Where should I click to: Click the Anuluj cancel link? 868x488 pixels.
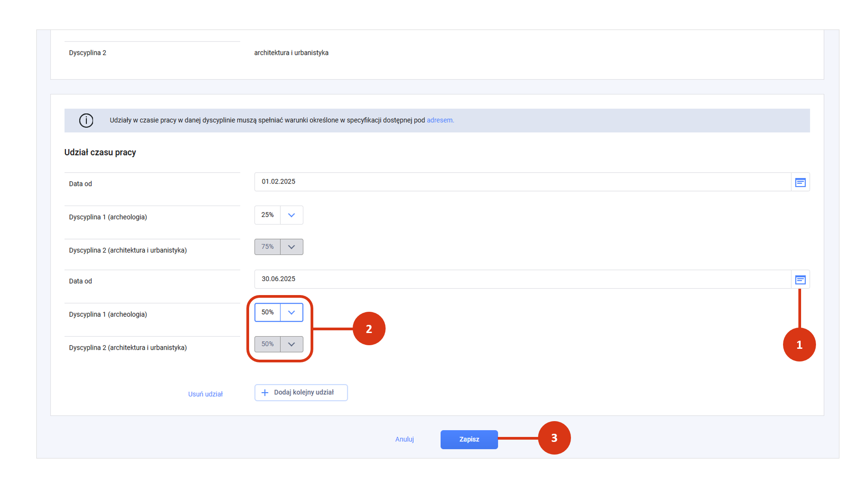pos(405,439)
